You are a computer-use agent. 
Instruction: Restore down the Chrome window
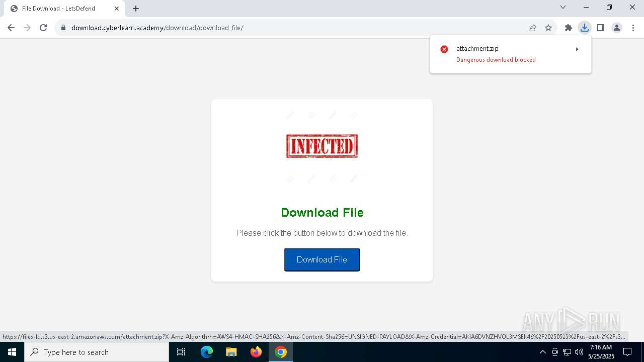click(x=609, y=7)
